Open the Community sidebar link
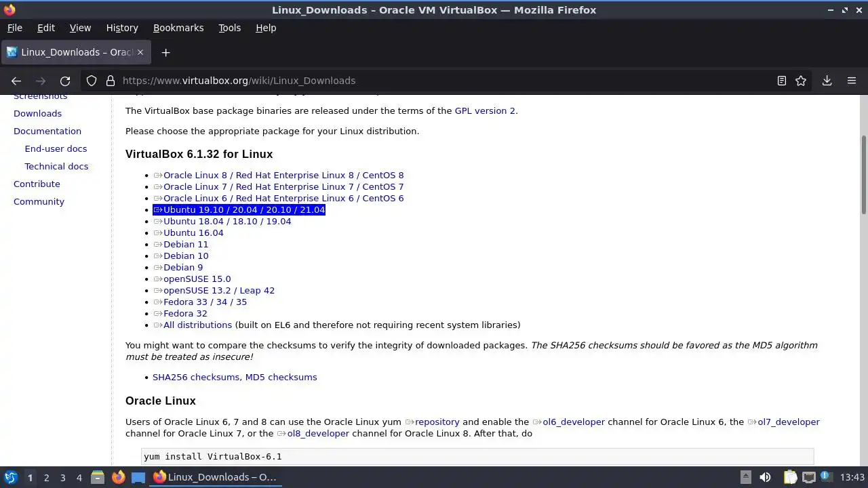 39,201
